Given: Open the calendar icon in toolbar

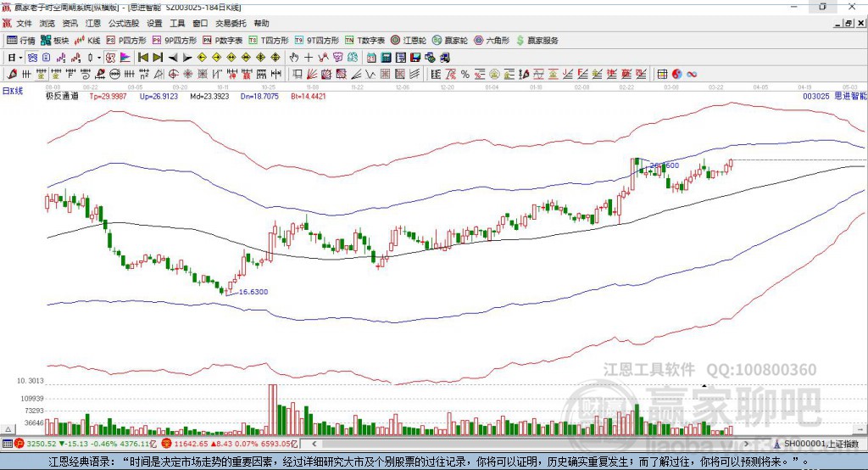Looking at the screenshot, I should point(371,58).
